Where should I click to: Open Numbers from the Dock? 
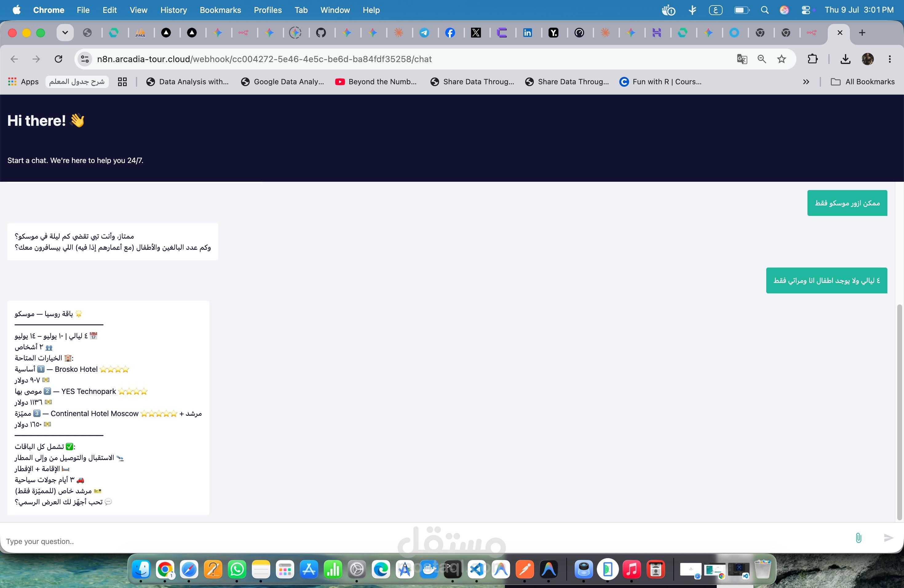333,570
